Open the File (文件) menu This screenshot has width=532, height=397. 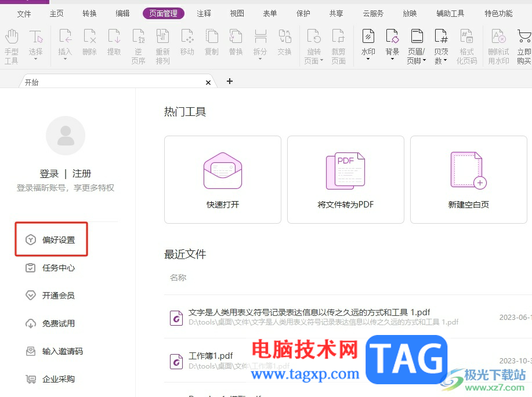24,13
